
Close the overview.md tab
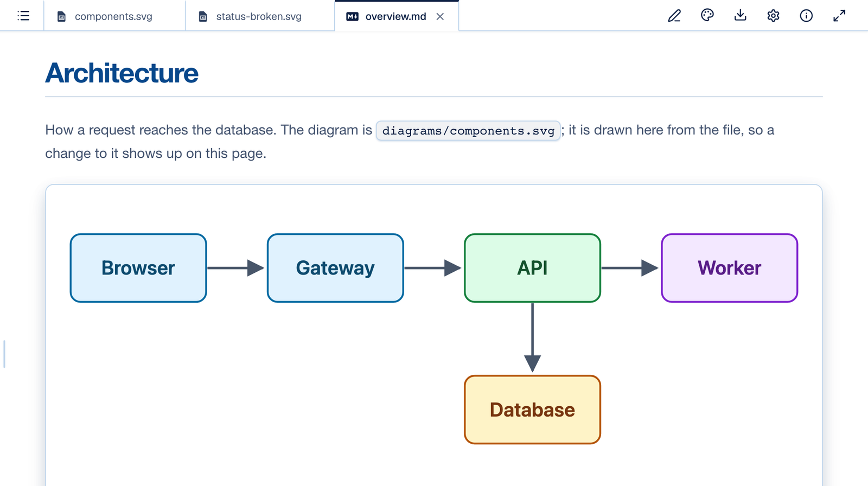440,16
